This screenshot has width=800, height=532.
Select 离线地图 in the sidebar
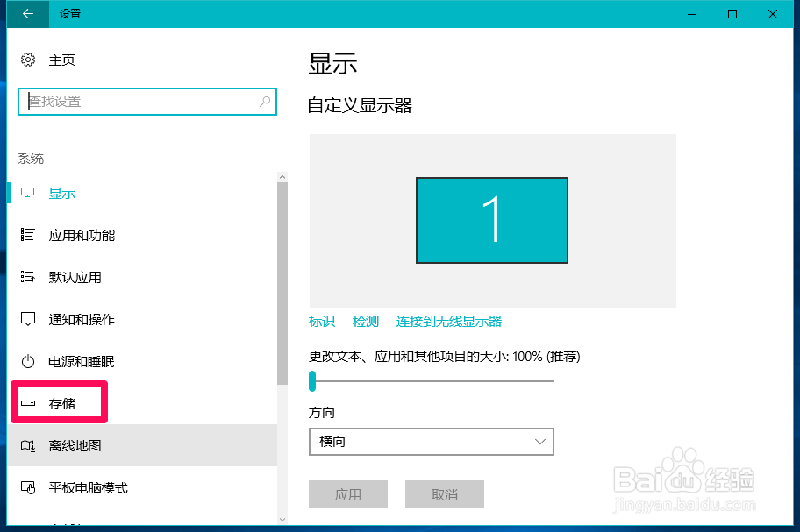click(142, 445)
